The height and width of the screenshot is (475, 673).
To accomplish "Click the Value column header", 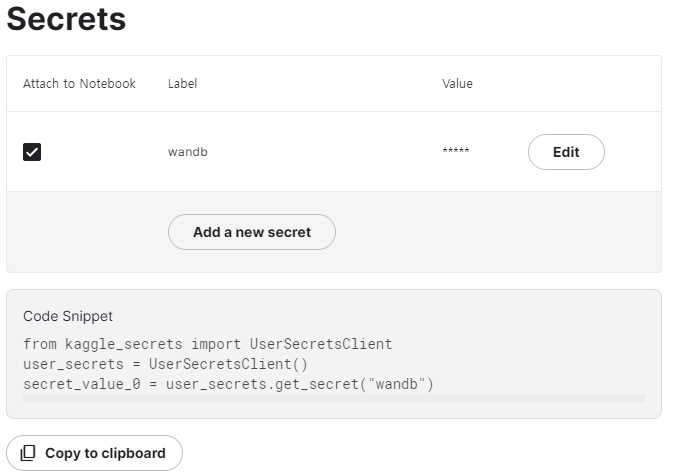I will [x=457, y=84].
